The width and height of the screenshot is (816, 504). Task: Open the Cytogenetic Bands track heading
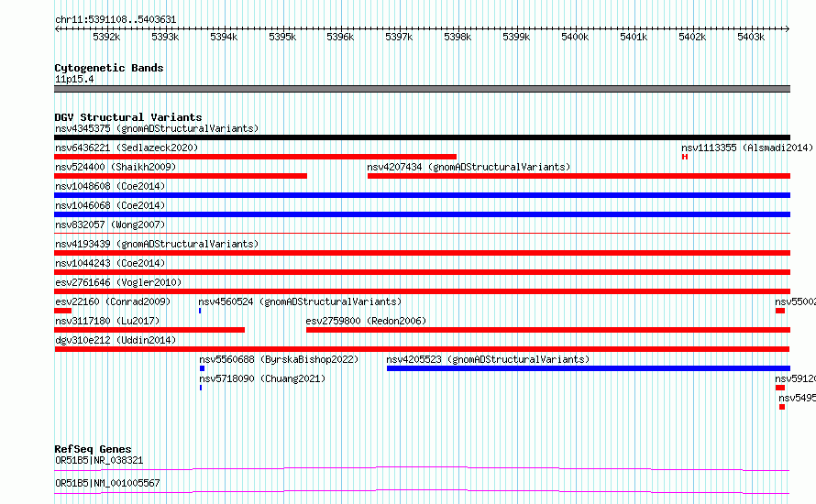(x=109, y=68)
